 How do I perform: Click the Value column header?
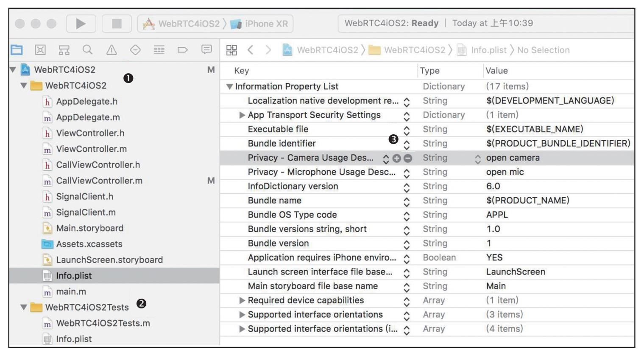click(x=496, y=71)
